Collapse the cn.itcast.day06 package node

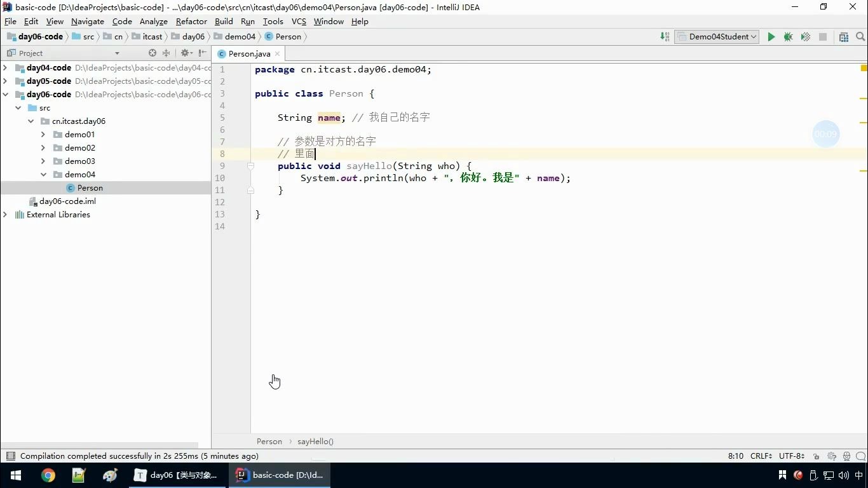31,121
